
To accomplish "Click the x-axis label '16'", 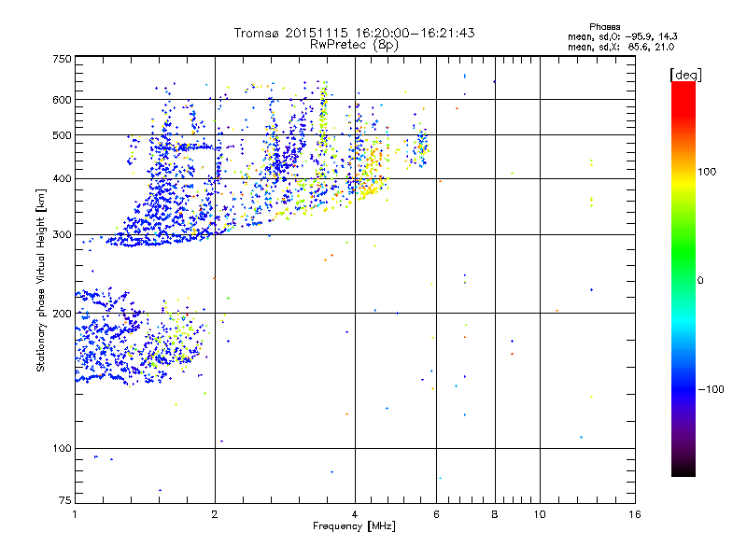I will point(635,514).
